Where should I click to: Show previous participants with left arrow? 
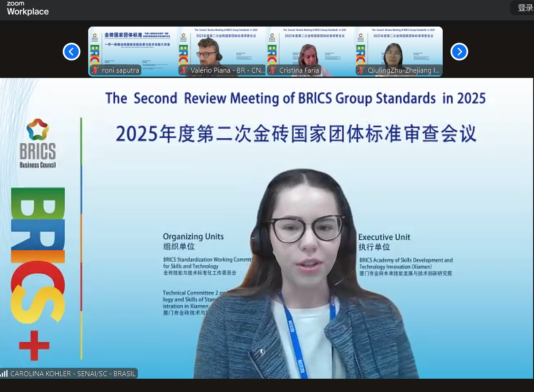[71, 52]
